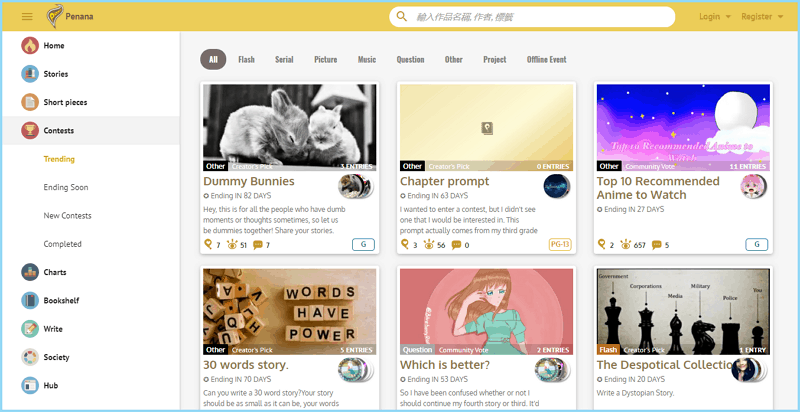Click the PG-13 rating badge on Chapter prompt

tap(560, 244)
